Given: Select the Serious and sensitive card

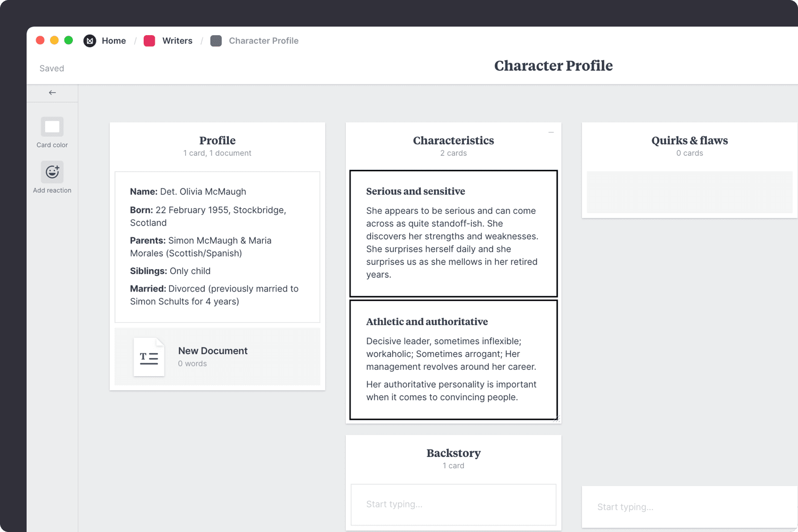Looking at the screenshot, I should (x=453, y=233).
